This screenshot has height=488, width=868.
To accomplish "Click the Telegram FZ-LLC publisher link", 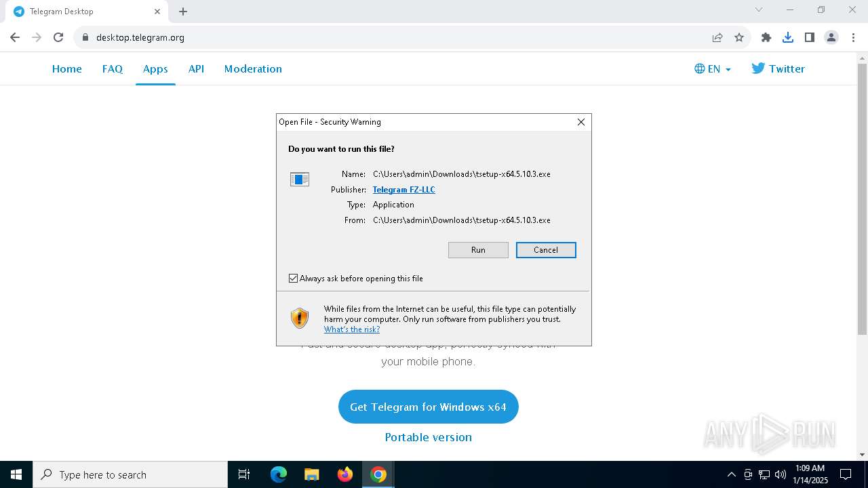I will point(404,190).
